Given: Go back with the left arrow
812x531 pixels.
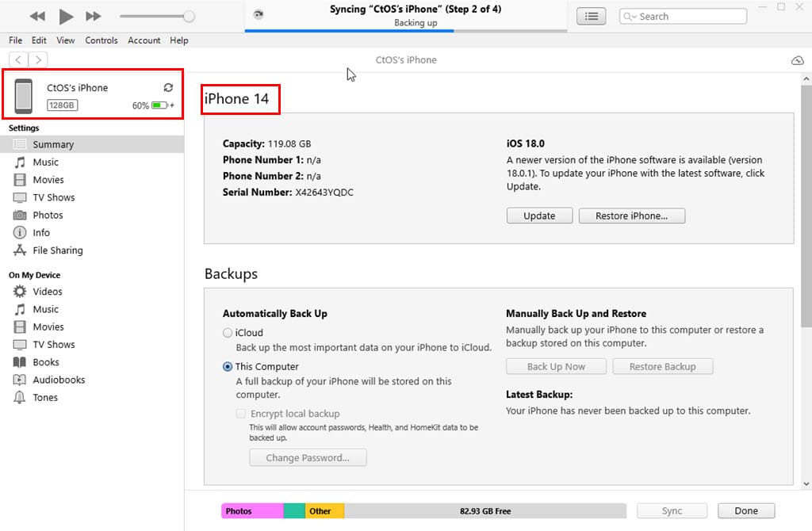Looking at the screenshot, I should (x=18, y=60).
